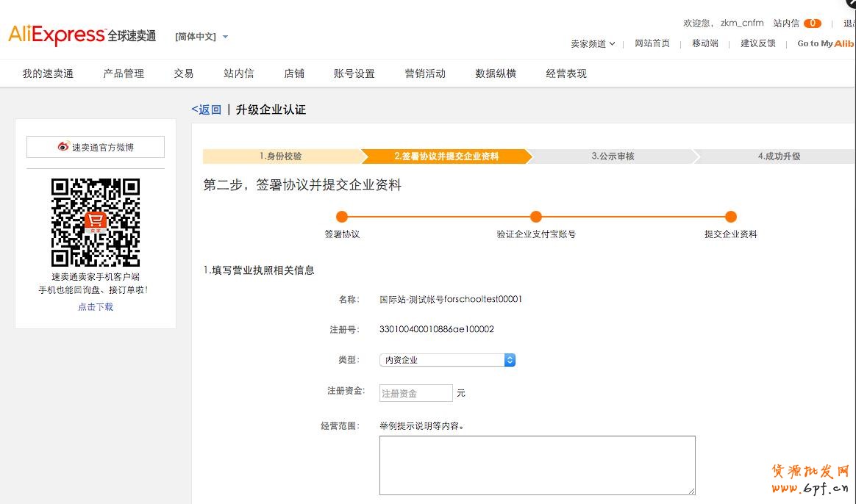Screen dimensions: 856x504
Task: Click the 注册资金 input field
Action: coord(416,393)
